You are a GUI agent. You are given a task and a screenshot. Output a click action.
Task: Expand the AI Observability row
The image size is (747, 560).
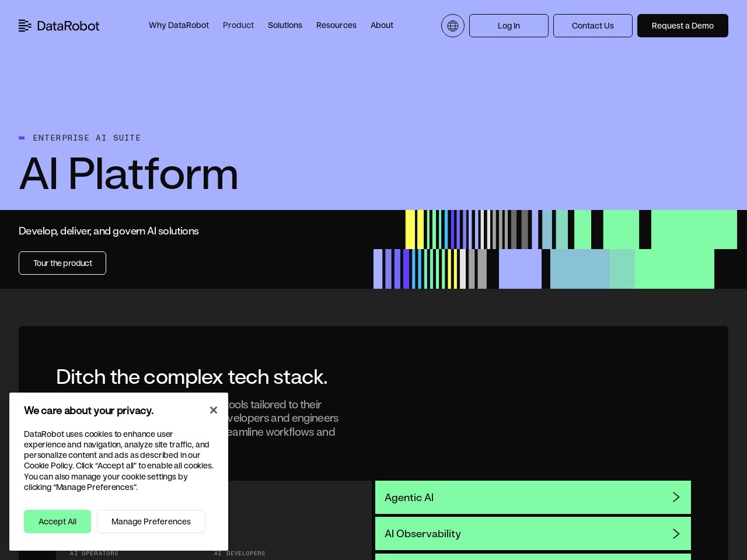pyautogui.click(x=533, y=533)
